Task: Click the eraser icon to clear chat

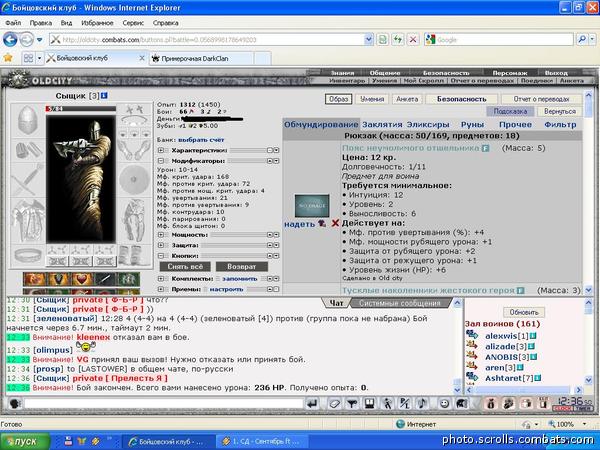Action: tap(334, 403)
